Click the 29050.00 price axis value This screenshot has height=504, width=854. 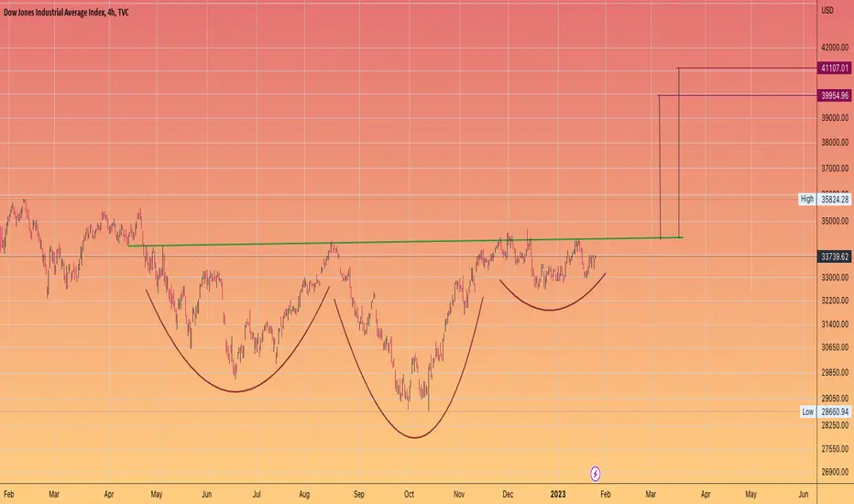835,399
